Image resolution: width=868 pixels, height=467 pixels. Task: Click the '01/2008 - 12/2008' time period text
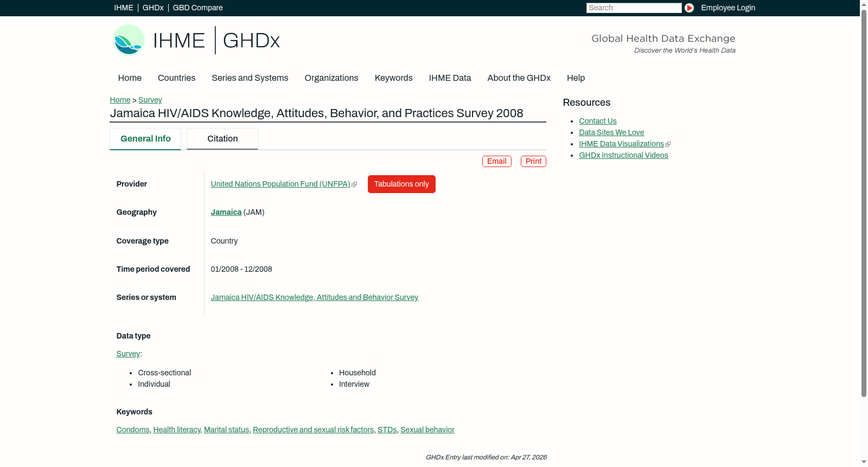241,269
